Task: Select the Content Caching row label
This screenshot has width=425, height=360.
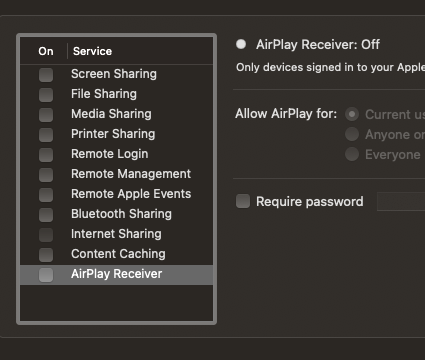Action: (x=118, y=254)
